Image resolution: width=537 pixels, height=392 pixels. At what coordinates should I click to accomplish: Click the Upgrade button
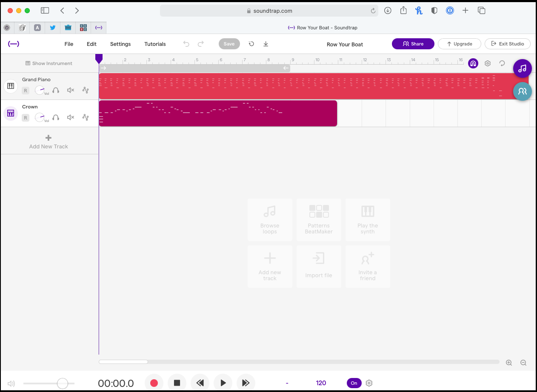coord(460,44)
